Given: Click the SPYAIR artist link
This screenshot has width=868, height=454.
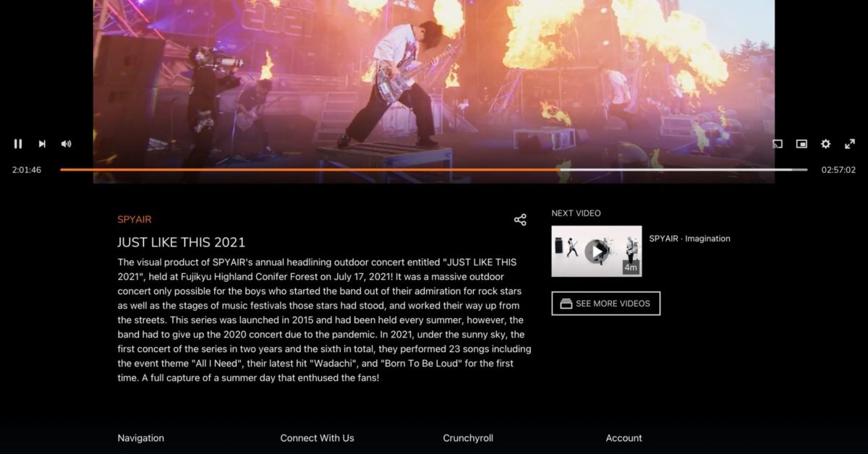Looking at the screenshot, I should pos(135,219).
